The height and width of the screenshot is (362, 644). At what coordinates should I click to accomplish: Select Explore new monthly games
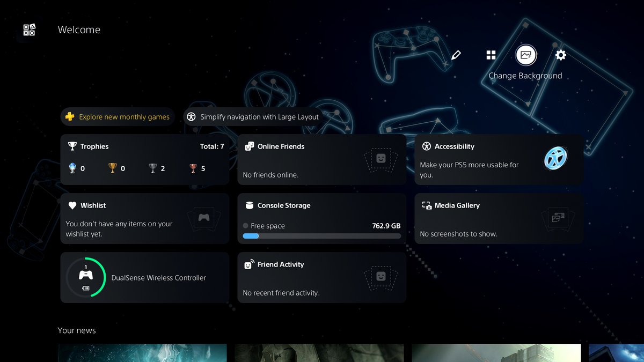click(118, 116)
